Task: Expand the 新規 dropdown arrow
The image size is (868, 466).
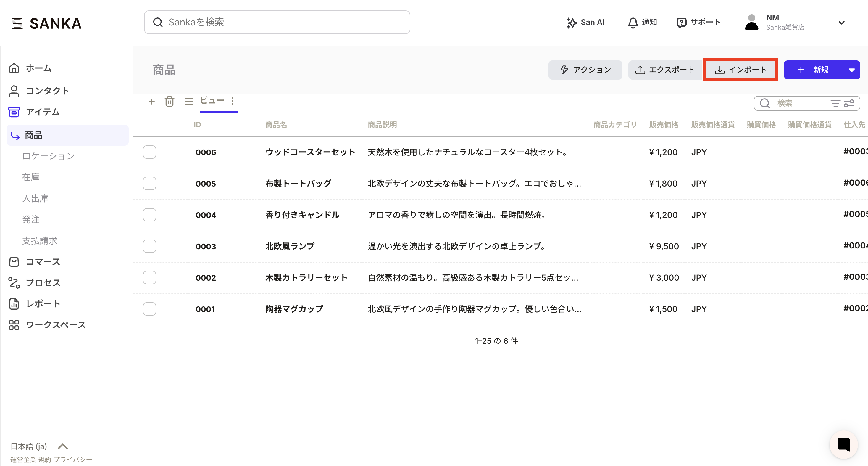Action: tap(851, 70)
